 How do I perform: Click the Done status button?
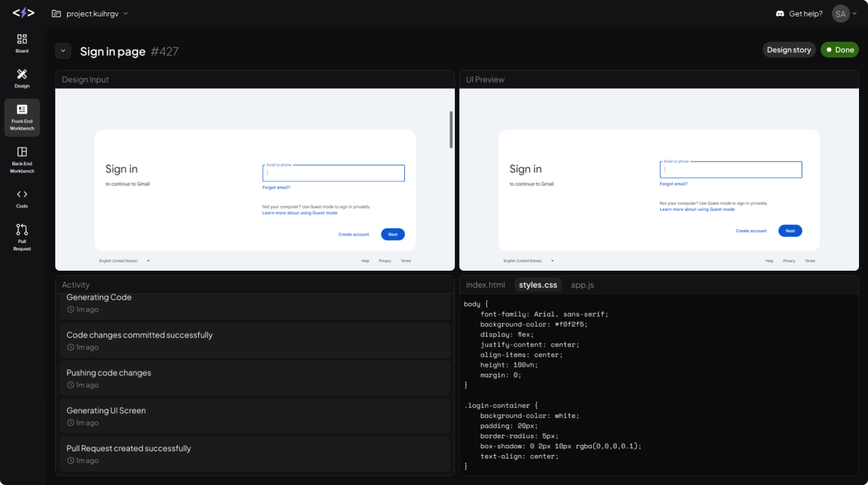[840, 50]
